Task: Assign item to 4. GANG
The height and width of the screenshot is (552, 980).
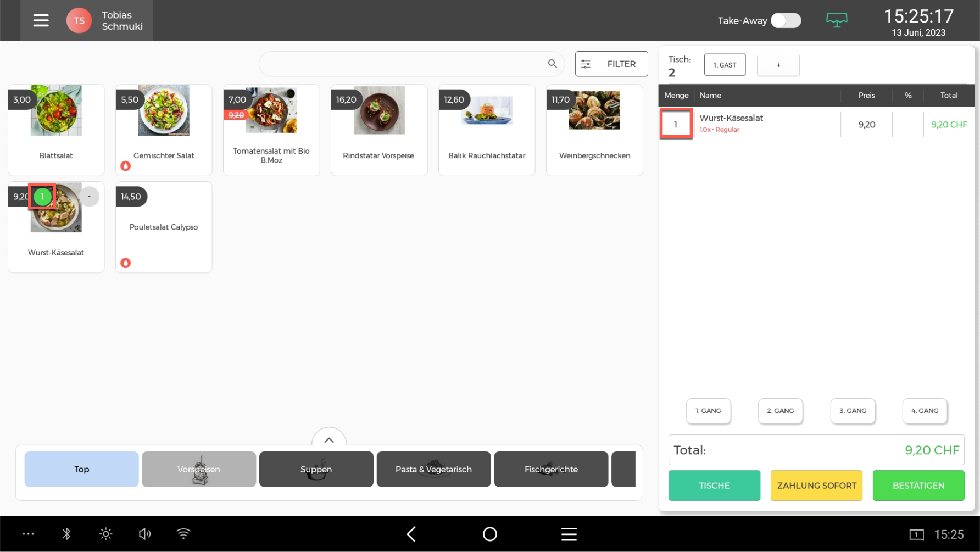Action: (925, 411)
